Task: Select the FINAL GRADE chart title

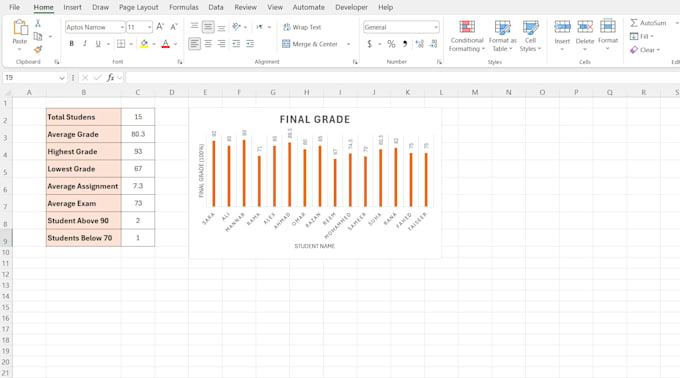Action: point(315,119)
